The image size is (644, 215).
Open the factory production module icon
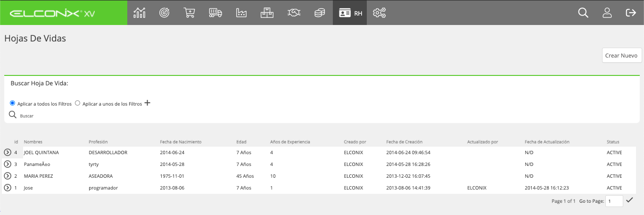pos(241,13)
